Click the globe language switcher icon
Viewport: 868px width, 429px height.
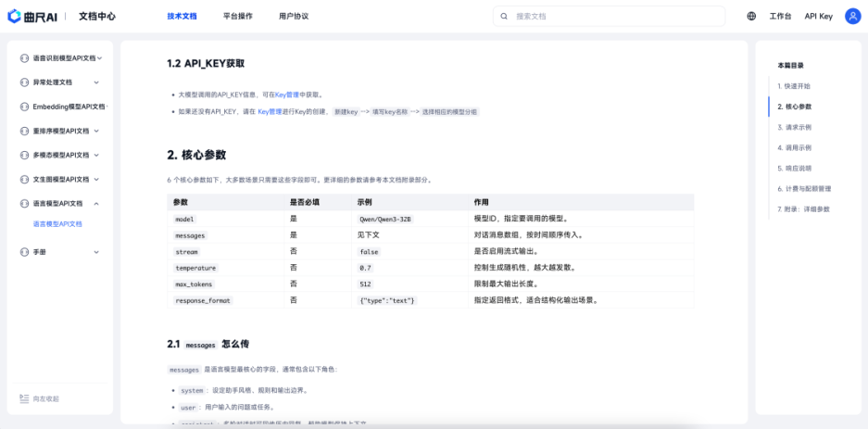coord(751,16)
